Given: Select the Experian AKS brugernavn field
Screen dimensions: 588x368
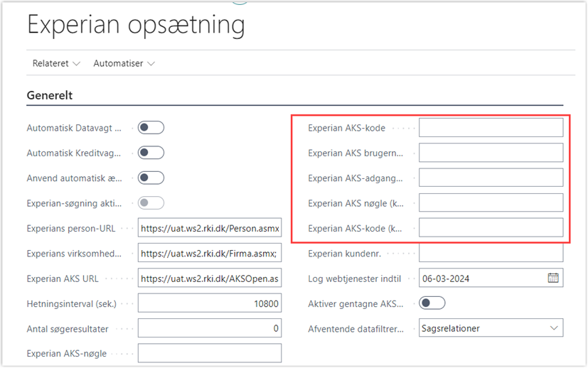Looking at the screenshot, I should tap(491, 153).
